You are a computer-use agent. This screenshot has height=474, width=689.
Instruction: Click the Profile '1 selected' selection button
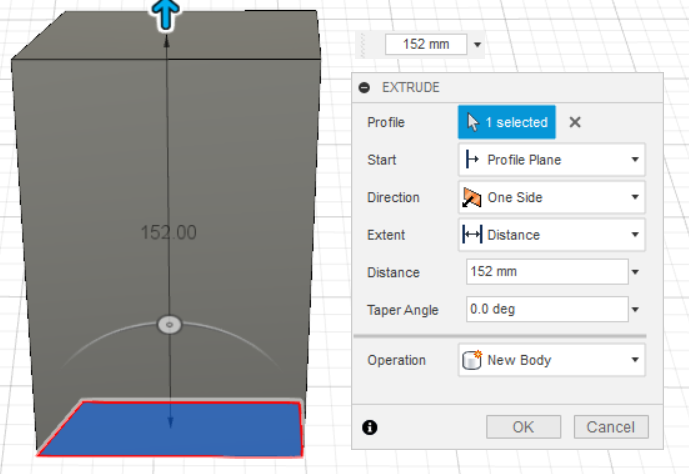507,122
